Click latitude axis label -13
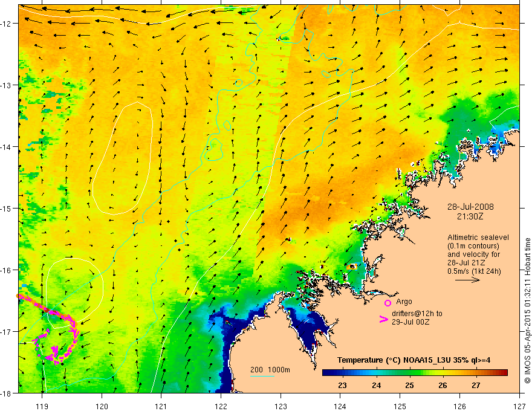Image resolution: width=532 pixels, height=411 pixels. click(x=6, y=85)
